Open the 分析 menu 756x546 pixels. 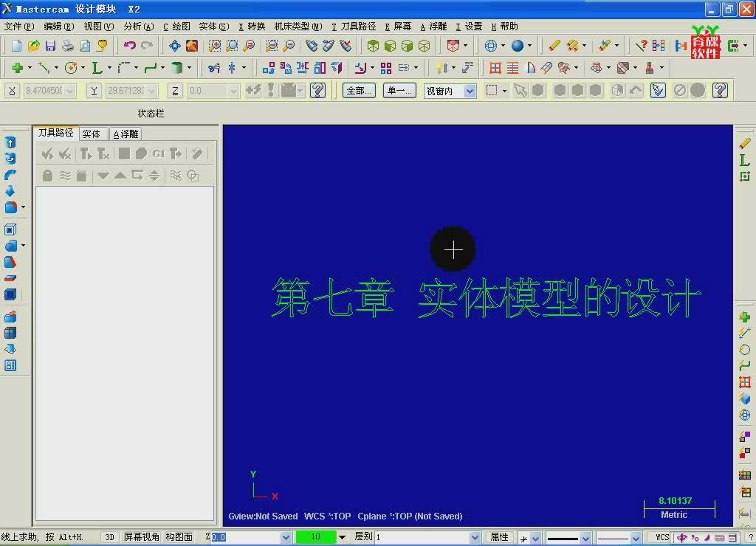[138, 27]
